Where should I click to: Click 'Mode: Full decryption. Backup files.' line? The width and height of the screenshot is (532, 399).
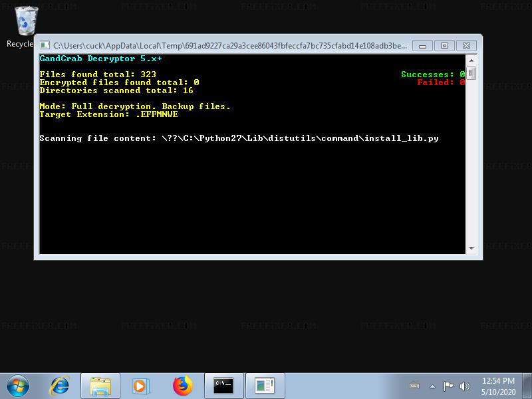click(135, 106)
